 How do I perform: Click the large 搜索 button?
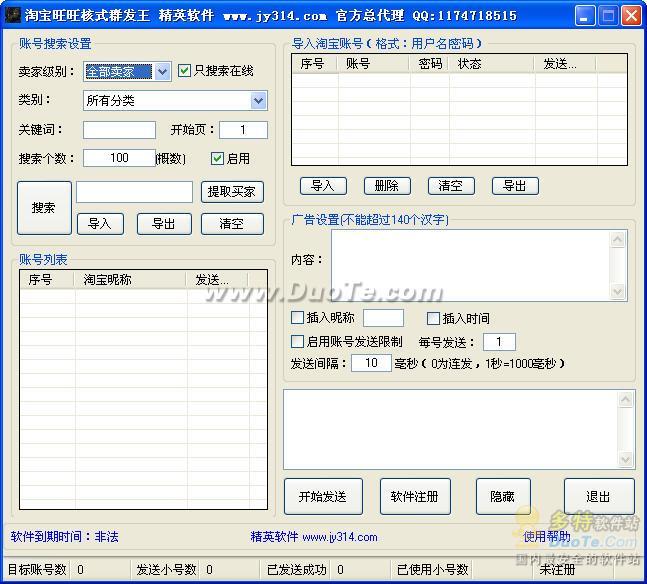[x=44, y=208]
